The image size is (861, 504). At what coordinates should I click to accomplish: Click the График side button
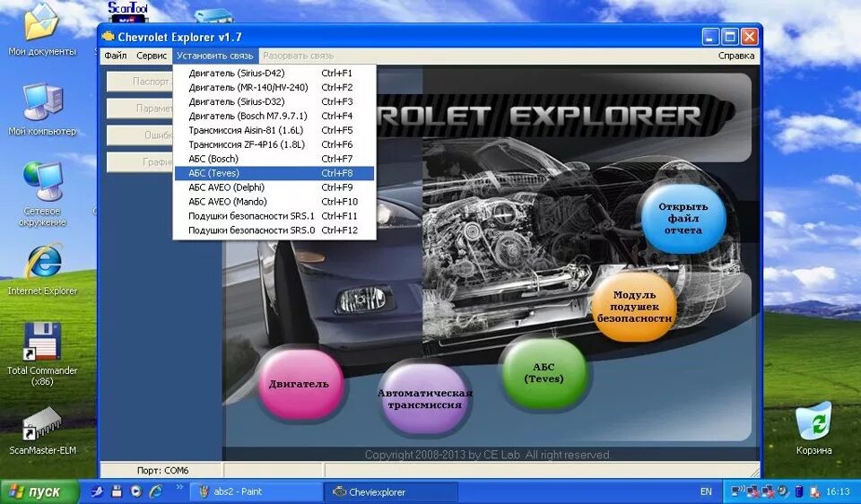tap(140, 162)
